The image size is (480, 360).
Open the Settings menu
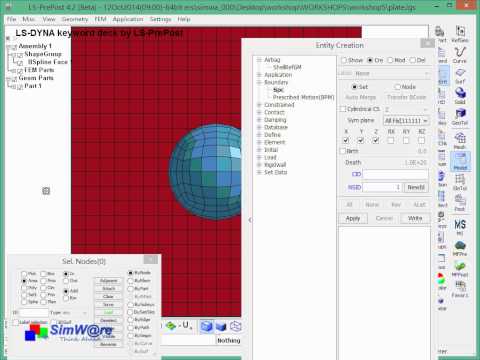160,19
